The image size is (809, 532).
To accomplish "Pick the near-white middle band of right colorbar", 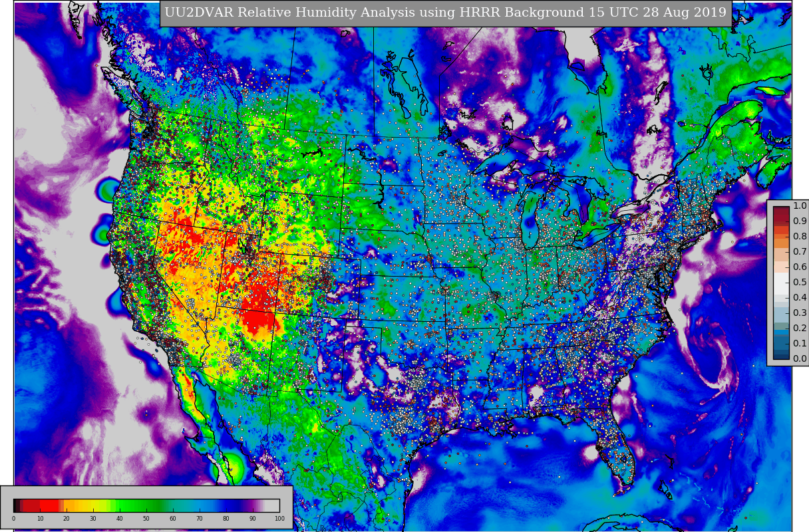I will pyautogui.click(x=782, y=283).
